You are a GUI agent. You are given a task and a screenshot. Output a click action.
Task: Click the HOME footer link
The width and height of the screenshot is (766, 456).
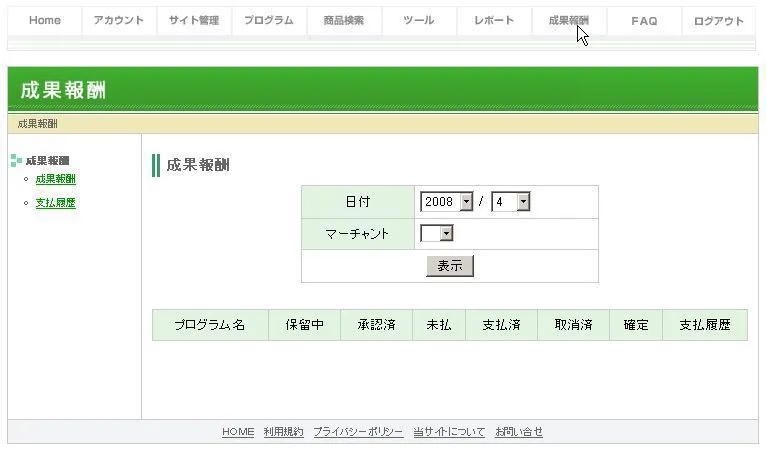click(238, 432)
